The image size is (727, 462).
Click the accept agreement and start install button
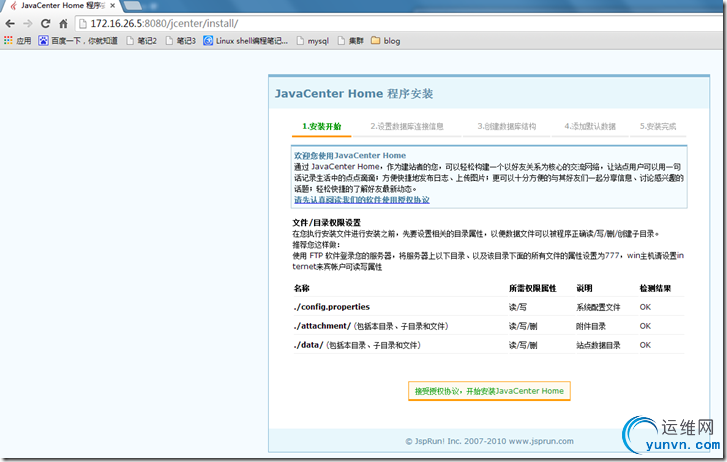489,391
